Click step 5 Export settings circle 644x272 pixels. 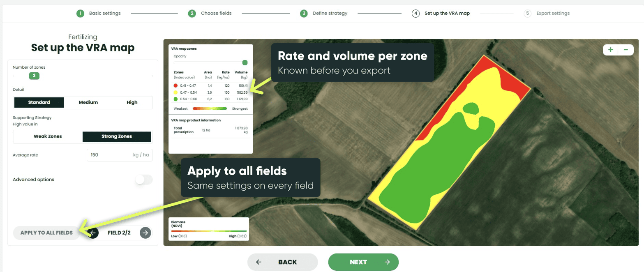[527, 13]
